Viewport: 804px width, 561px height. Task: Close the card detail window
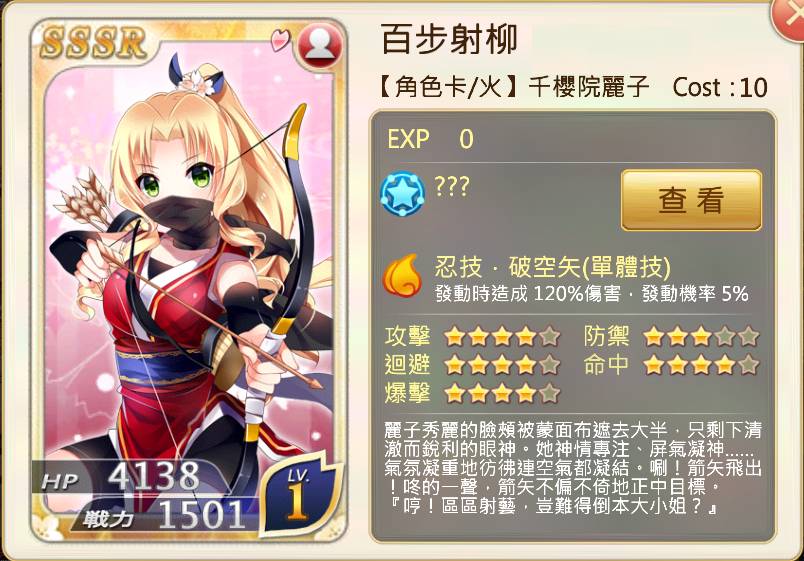[791, 19]
